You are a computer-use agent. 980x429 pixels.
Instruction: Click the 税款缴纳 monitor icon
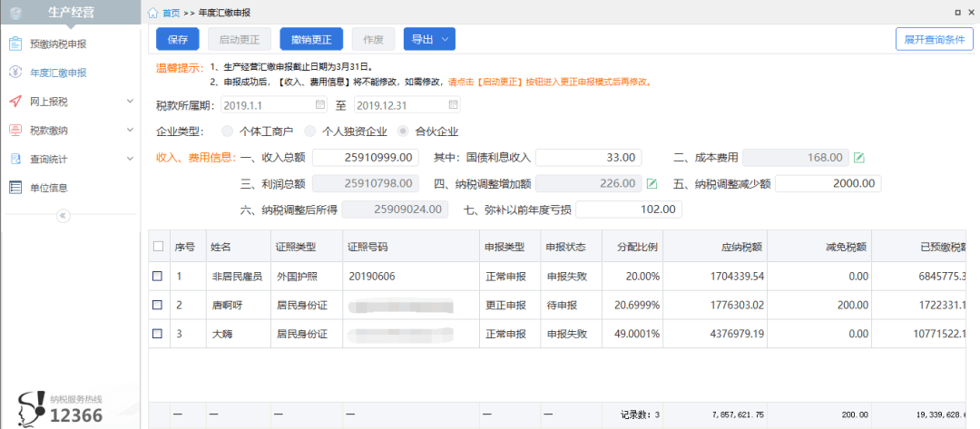click(x=15, y=130)
